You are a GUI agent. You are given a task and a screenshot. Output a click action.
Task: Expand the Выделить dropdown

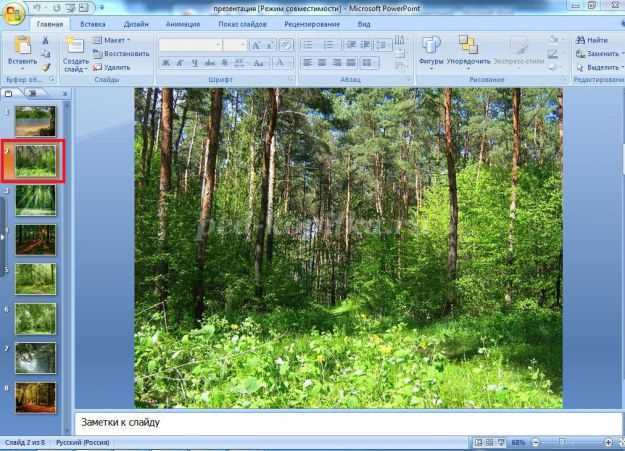[597, 67]
